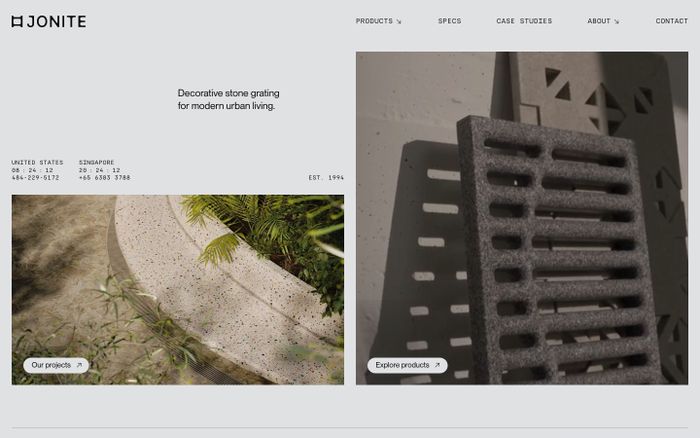The image size is (700, 438).
Task: Expand the About dropdown menu
Action: [x=603, y=21]
